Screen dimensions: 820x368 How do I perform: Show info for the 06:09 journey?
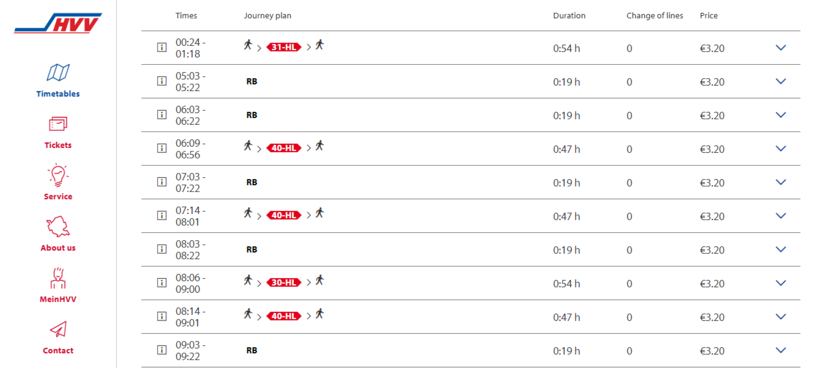pyautogui.click(x=162, y=148)
